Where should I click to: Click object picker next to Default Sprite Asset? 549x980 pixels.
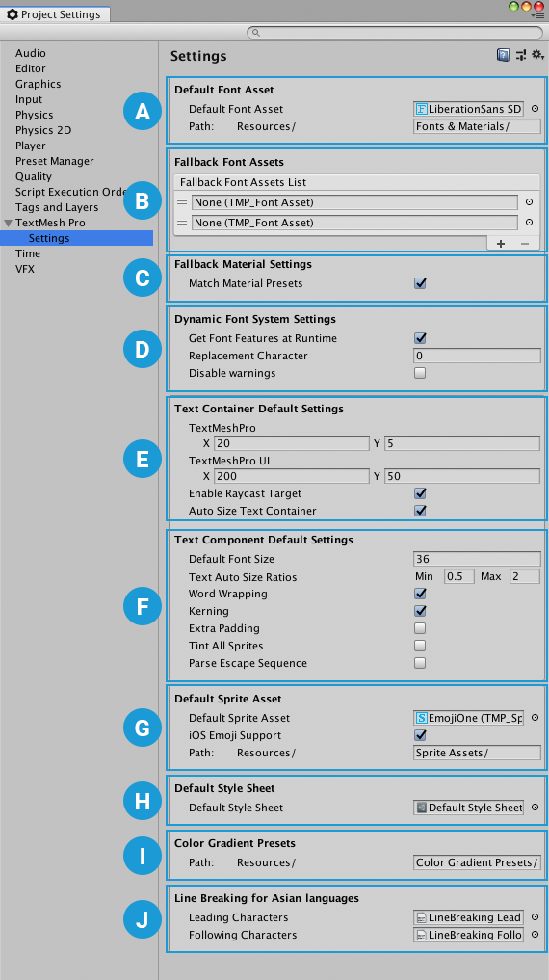point(535,718)
